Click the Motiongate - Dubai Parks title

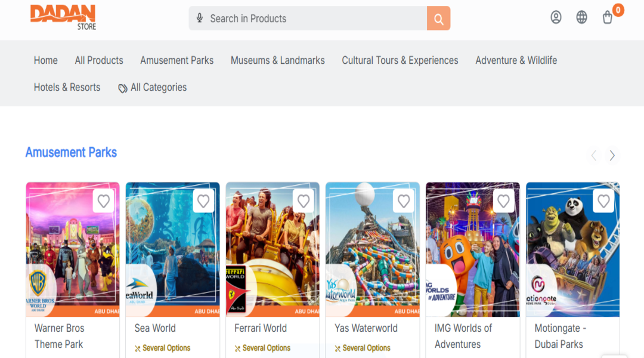tap(560, 336)
